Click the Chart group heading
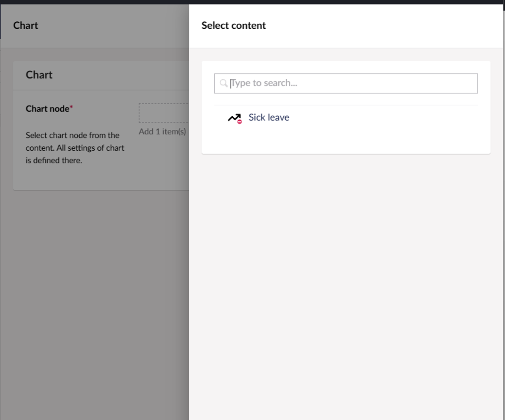The height and width of the screenshot is (420, 505). point(39,75)
